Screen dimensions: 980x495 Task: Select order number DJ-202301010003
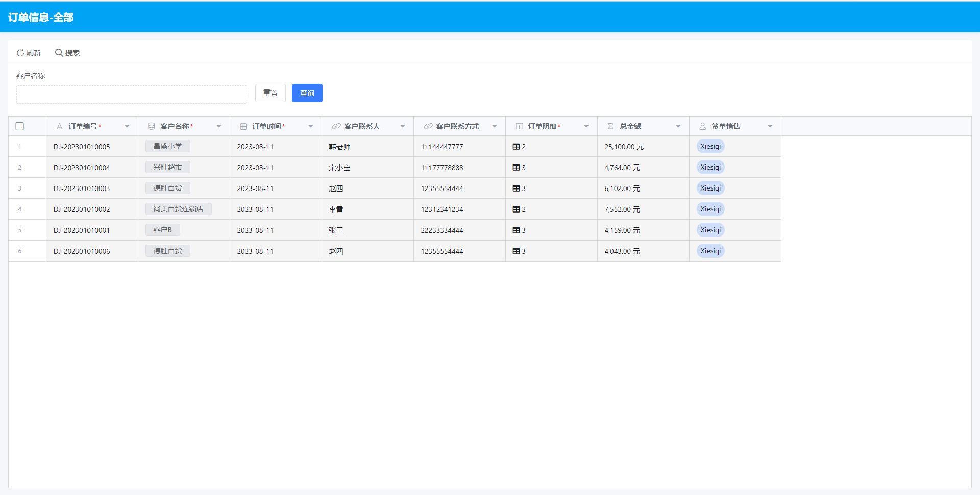(x=82, y=188)
